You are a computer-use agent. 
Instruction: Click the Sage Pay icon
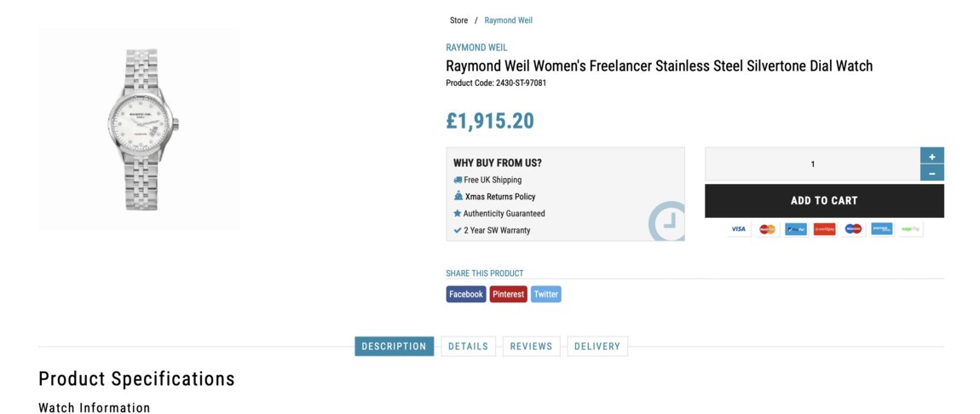point(910,229)
